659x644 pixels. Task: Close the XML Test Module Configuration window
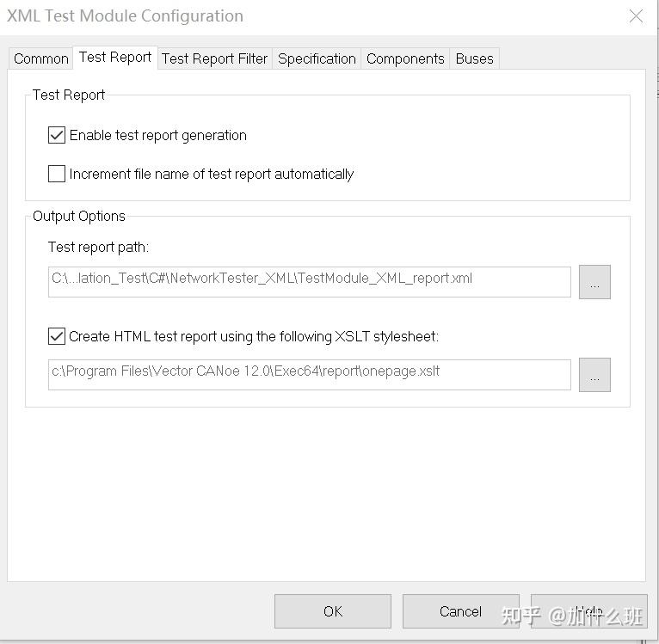[x=636, y=16]
